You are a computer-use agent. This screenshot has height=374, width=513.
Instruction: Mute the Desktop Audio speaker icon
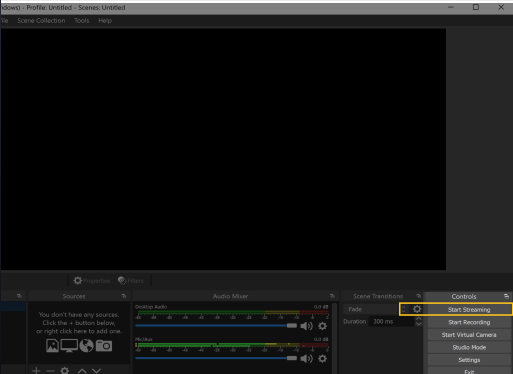306,326
